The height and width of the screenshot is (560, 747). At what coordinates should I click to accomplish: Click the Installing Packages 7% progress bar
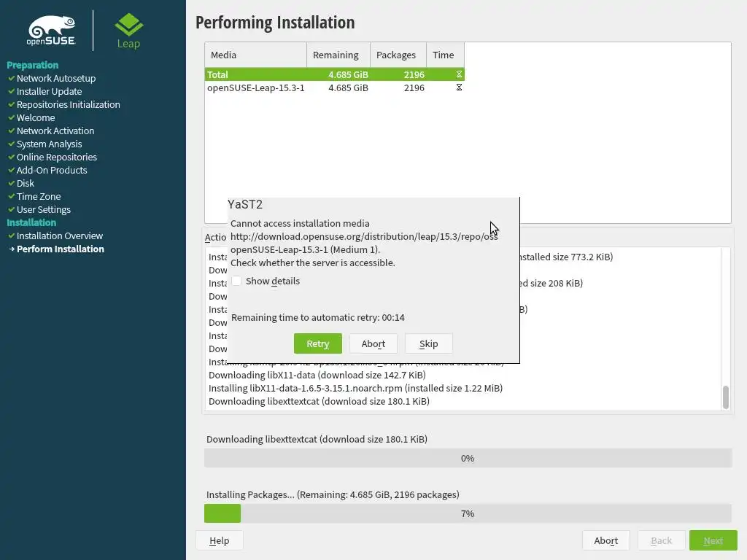[468, 513]
